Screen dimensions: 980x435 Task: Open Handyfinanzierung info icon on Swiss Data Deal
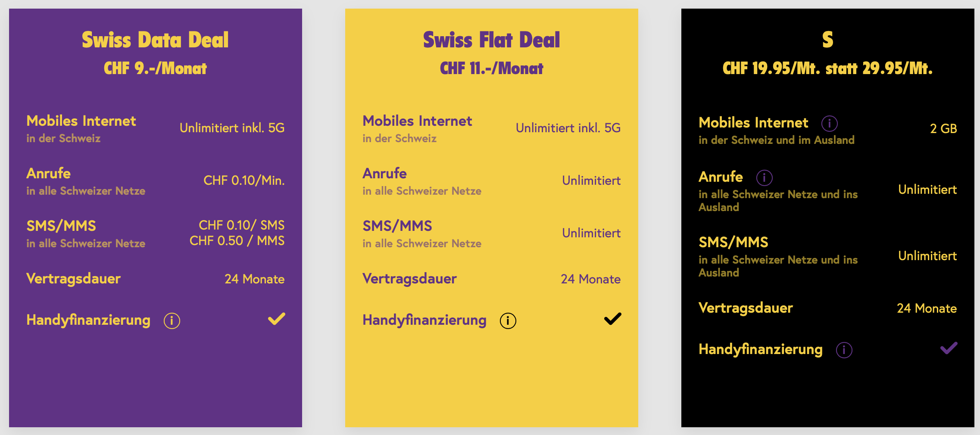click(172, 320)
